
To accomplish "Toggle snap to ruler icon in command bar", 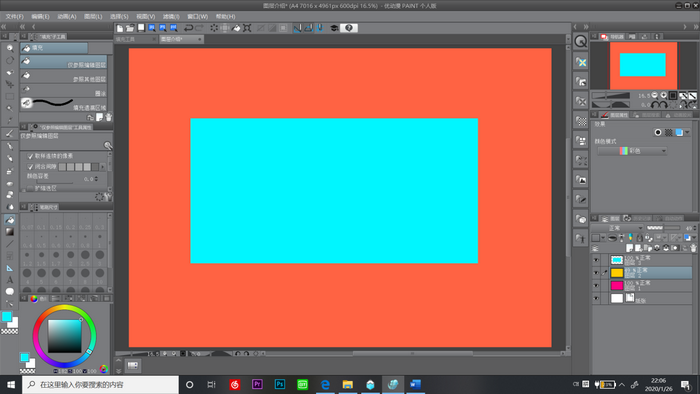I will tap(297, 28).
